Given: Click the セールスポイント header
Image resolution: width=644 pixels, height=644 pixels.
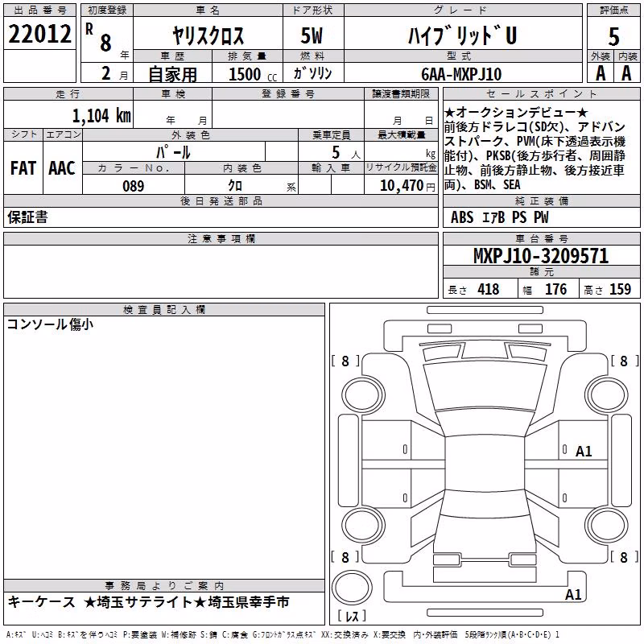Looking at the screenshot, I should [x=541, y=93].
